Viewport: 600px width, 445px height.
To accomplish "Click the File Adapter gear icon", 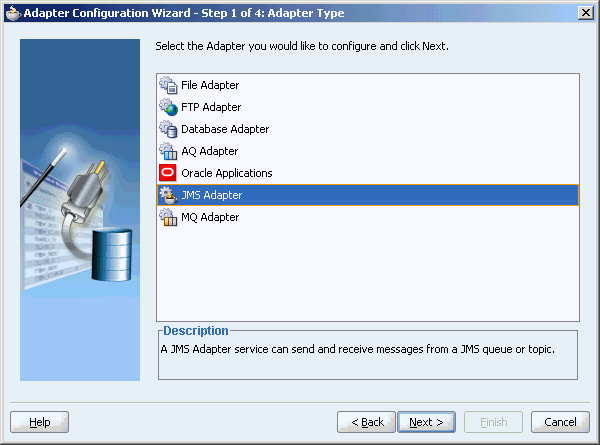I will (x=168, y=85).
